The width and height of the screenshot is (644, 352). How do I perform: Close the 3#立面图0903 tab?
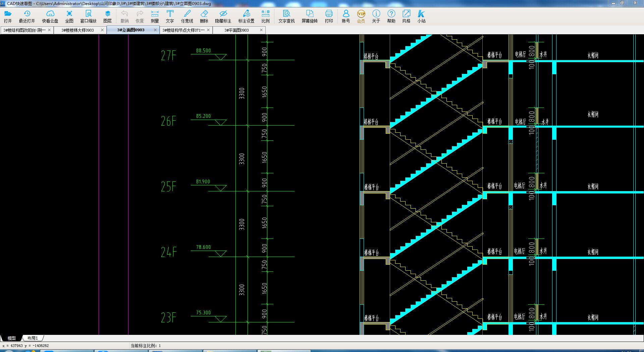(x=155, y=30)
